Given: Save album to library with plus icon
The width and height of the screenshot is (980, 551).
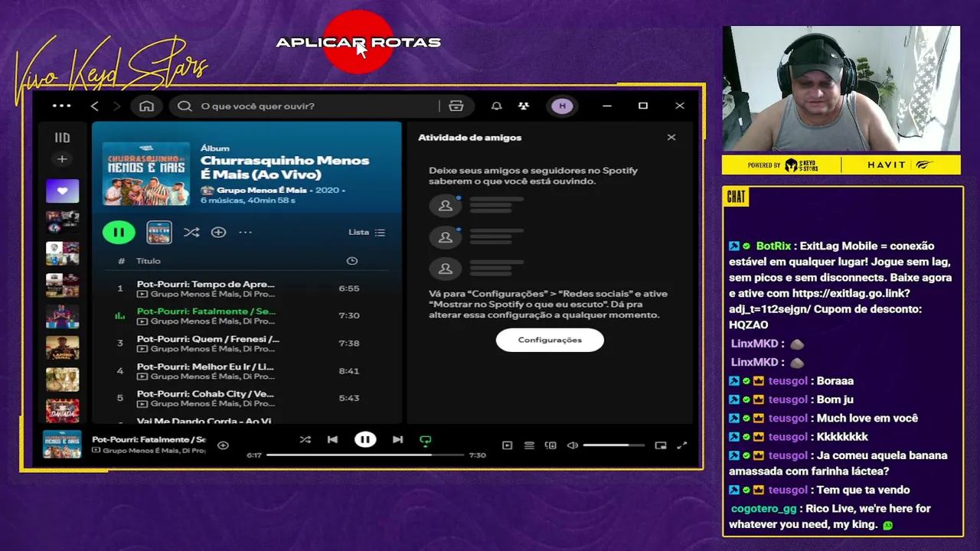Looking at the screenshot, I should (x=218, y=232).
